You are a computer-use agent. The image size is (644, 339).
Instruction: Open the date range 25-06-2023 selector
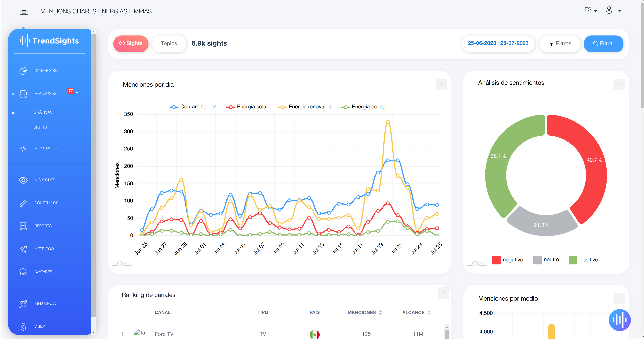coord(498,43)
